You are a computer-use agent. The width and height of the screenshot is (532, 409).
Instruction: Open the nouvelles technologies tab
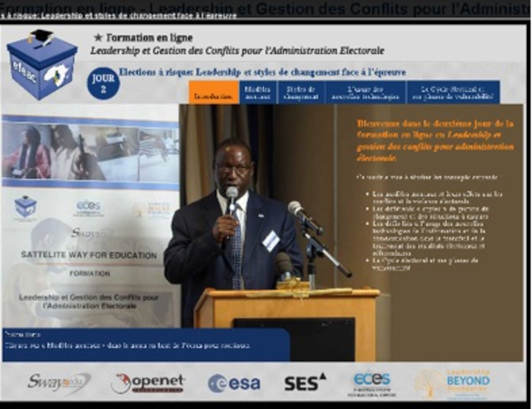(365, 93)
